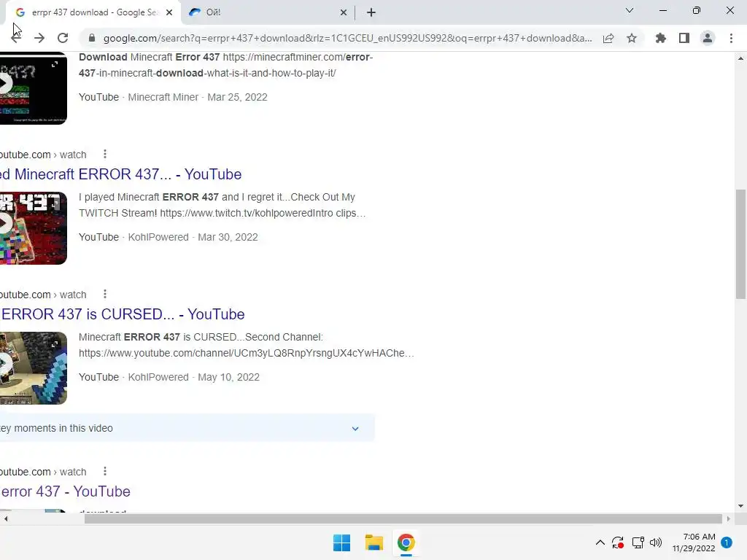Open options for the 'error 437 - YouTube' result
The width and height of the screenshot is (747, 560).
(105, 472)
